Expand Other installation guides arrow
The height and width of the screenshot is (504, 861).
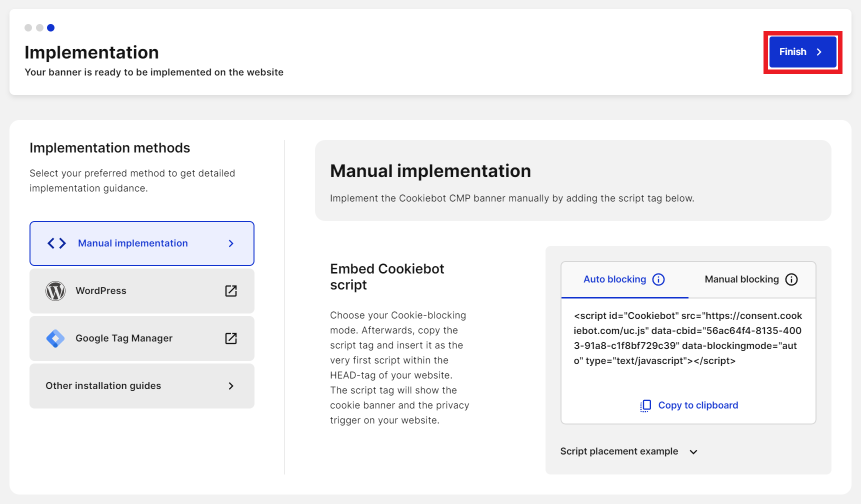point(231,386)
